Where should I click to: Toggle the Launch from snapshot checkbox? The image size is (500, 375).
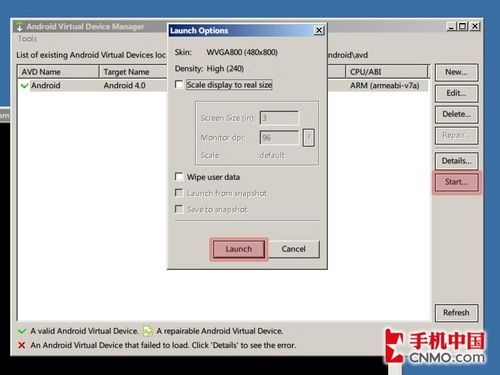[x=179, y=193]
